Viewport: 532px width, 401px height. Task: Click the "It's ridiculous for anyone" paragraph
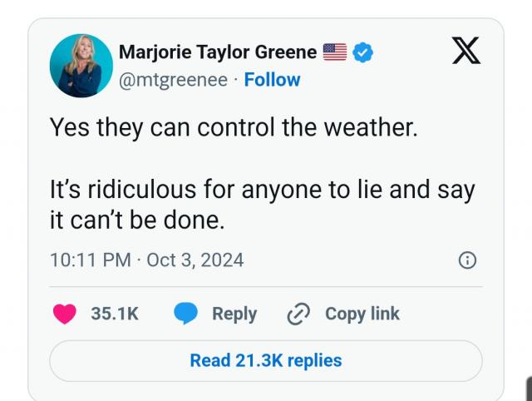click(x=262, y=205)
